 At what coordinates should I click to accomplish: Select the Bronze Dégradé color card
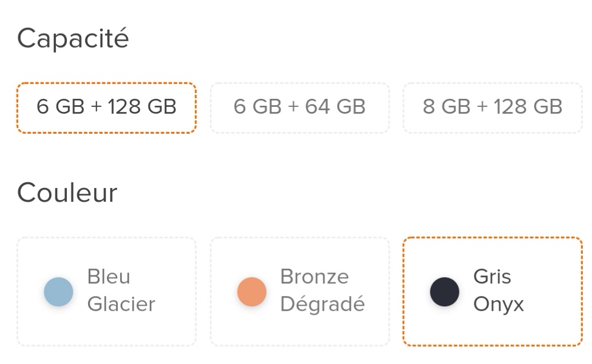point(299,291)
